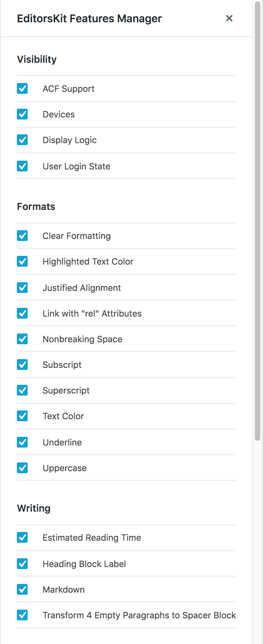Uncheck Estimated Reading Time feature
Screen dimensions: 263x644
tap(23, 537)
